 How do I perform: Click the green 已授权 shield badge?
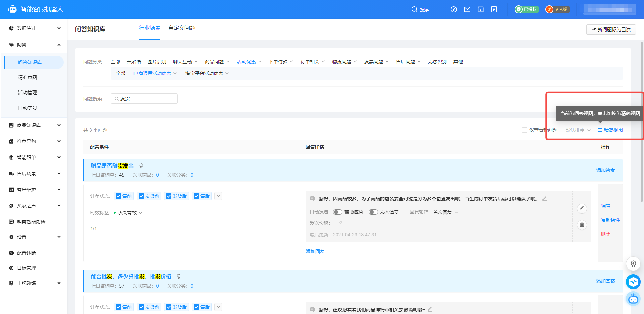[x=527, y=9]
